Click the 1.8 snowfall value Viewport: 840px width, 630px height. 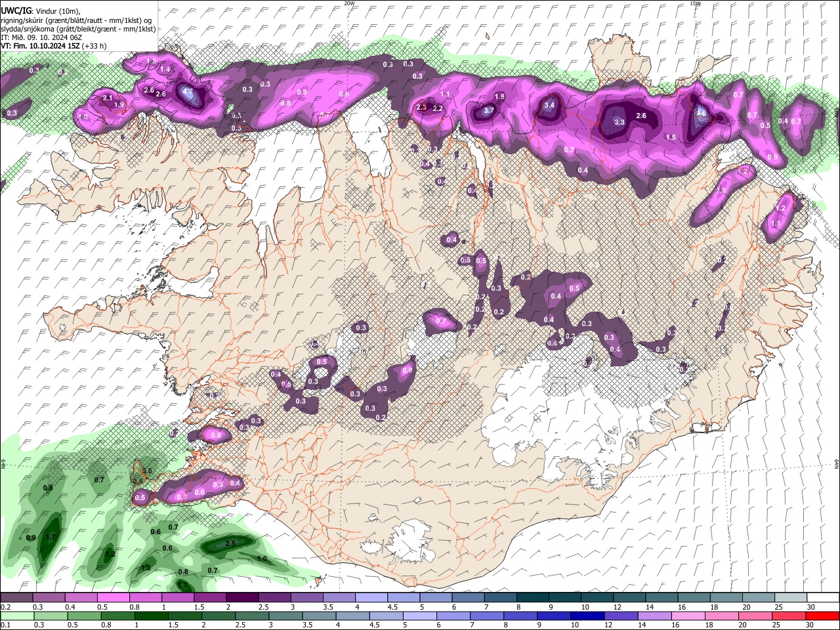click(x=499, y=97)
